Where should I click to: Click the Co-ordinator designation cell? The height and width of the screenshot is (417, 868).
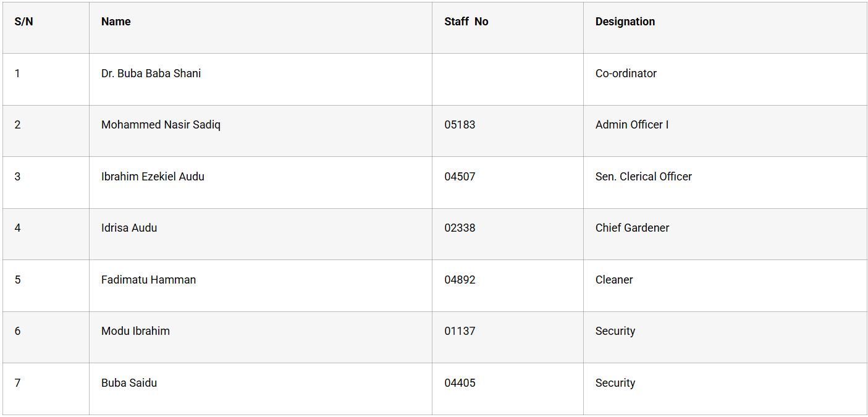[x=626, y=74]
